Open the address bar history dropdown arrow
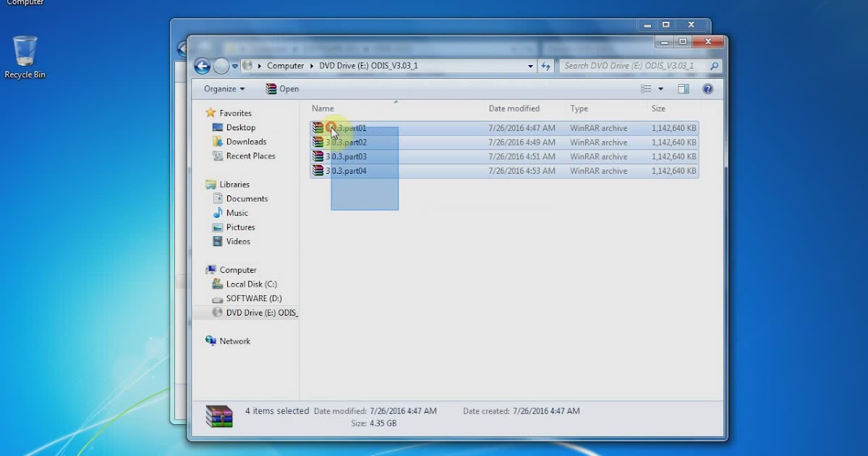Screen dimensions: 868x456 (530, 66)
